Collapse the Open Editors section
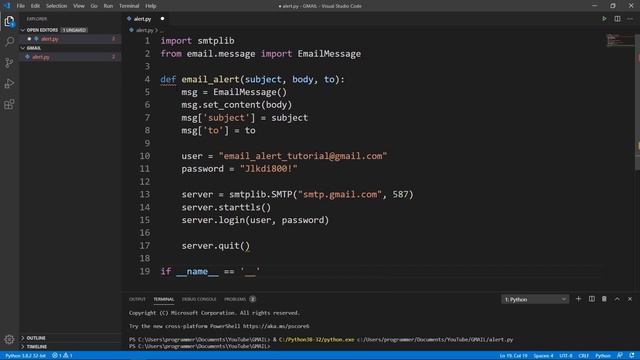This screenshot has height=360, width=640. pos(23,30)
